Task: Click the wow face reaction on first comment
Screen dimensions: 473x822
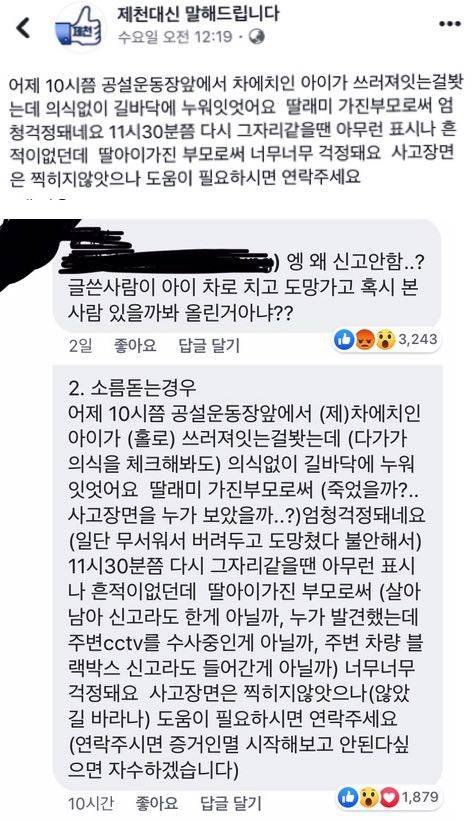Action: coord(384,341)
